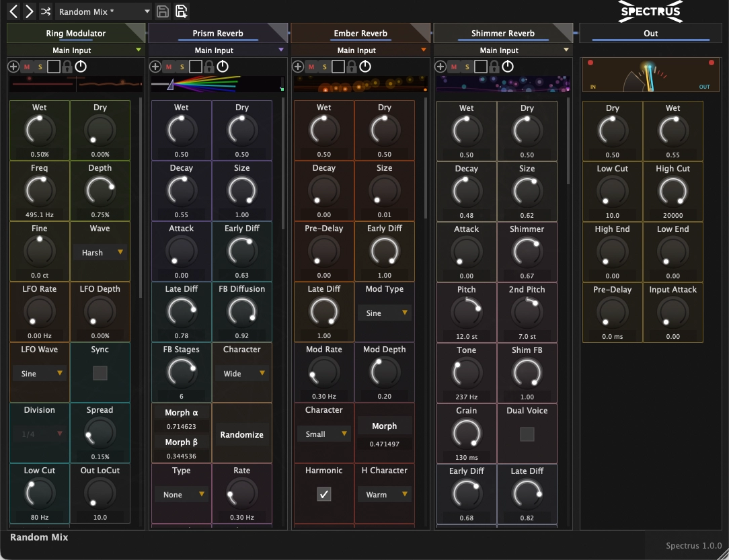The image size is (729, 560).
Task: Click the previous preset arrow
Action: tap(13, 11)
